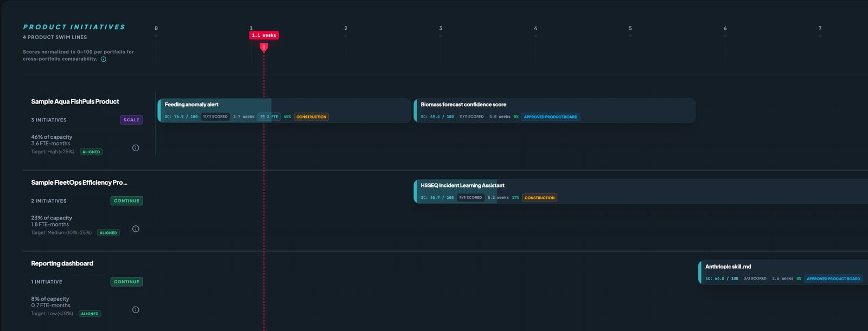This screenshot has width=868, height=331.
Task: Click 1.8 FTE-months text
Action: point(50,224)
